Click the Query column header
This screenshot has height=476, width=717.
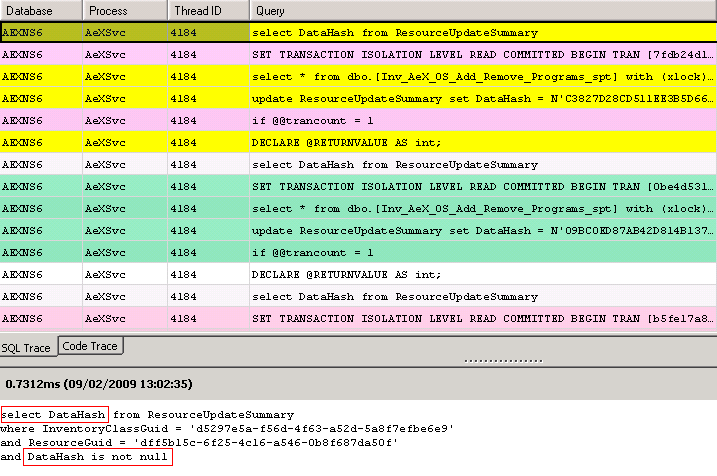point(482,11)
